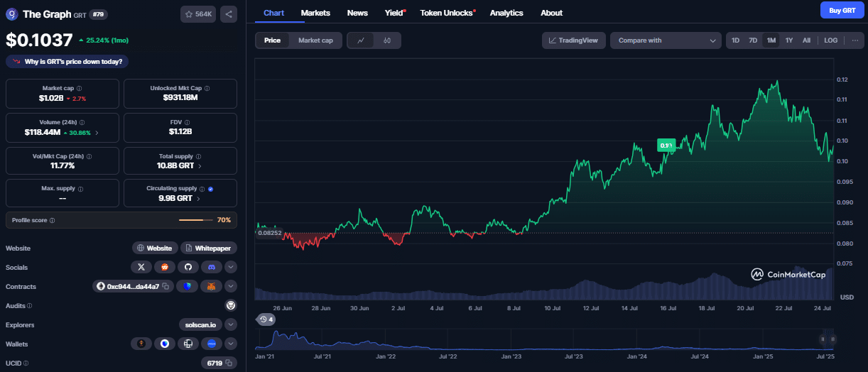Open TradingView chart mode
The width and height of the screenshot is (868, 372).
point(574,40)
